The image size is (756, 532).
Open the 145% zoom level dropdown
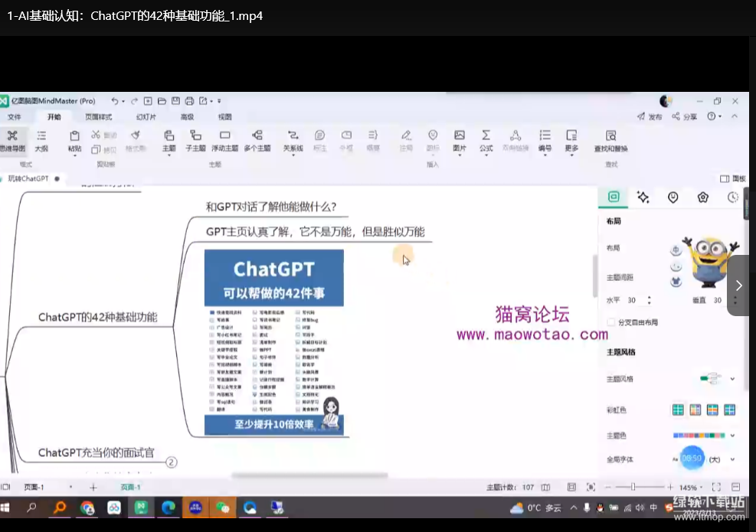coord(690,488)
